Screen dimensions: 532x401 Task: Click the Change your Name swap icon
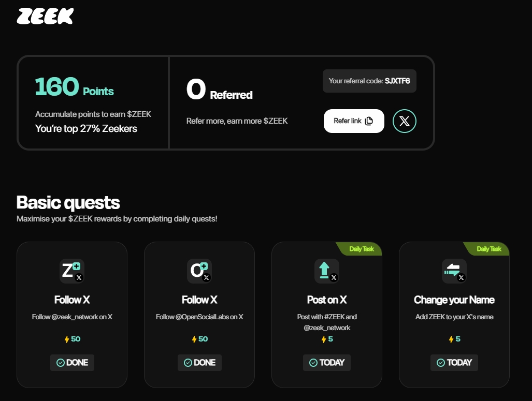(454, 271)
